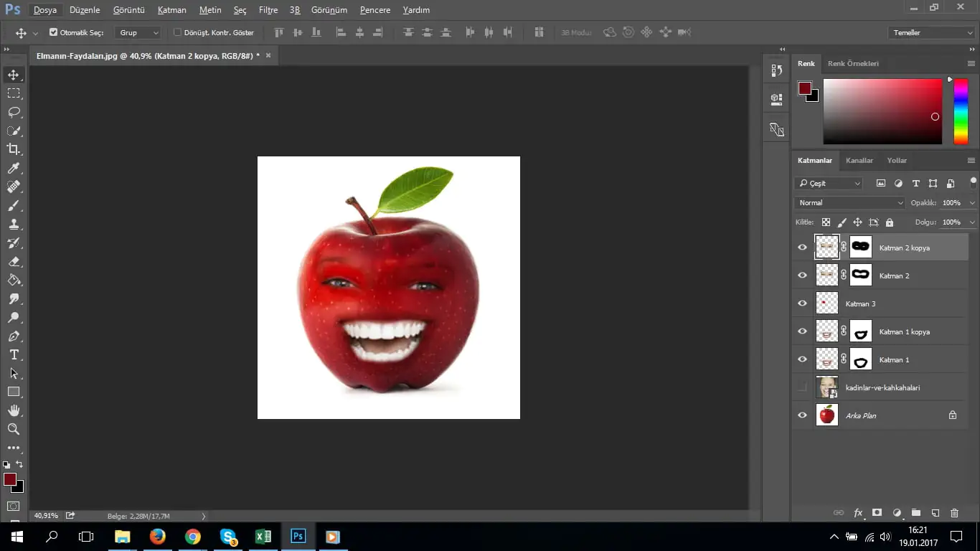This screenshot has width=980, height=551.
Task: Select the Lasso tool
Action: (x=14, y=112)
